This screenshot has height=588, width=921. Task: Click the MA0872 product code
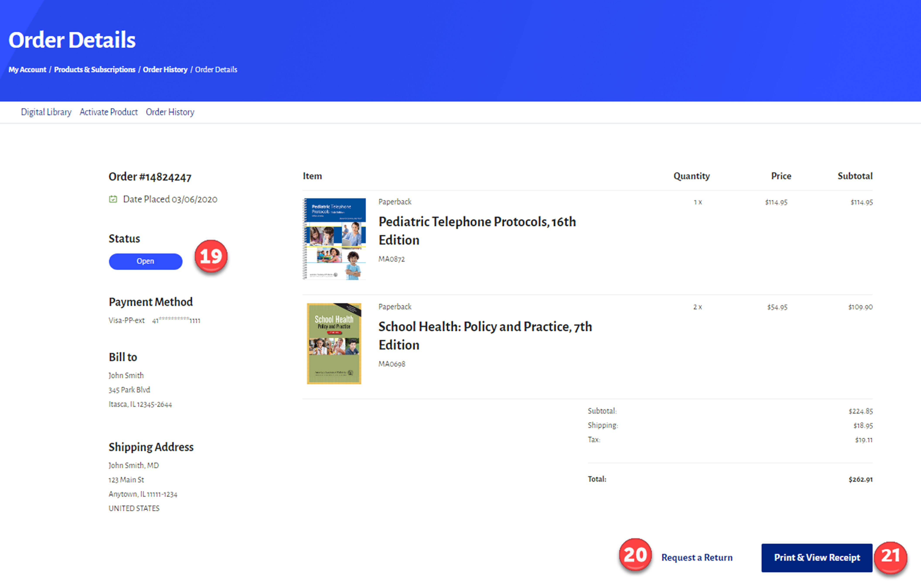click(x=391, y=259)
